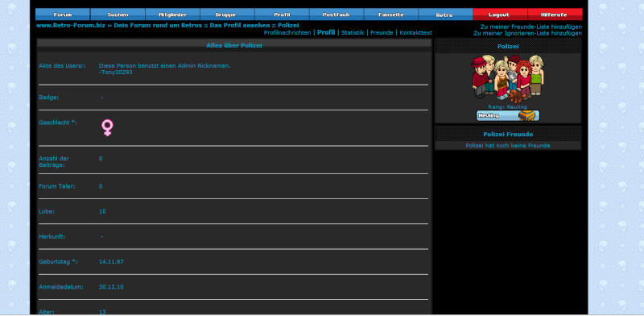This screenshot has height=316, width=644.
Task: Open the Forum navigation tab
Action: [x=63, y=15]
